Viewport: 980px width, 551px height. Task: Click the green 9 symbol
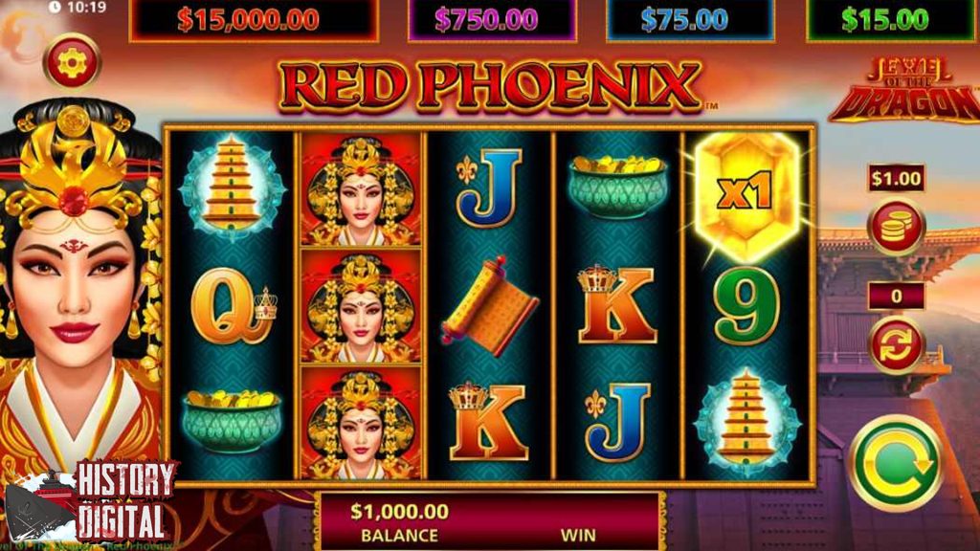[x=746, y=306]
